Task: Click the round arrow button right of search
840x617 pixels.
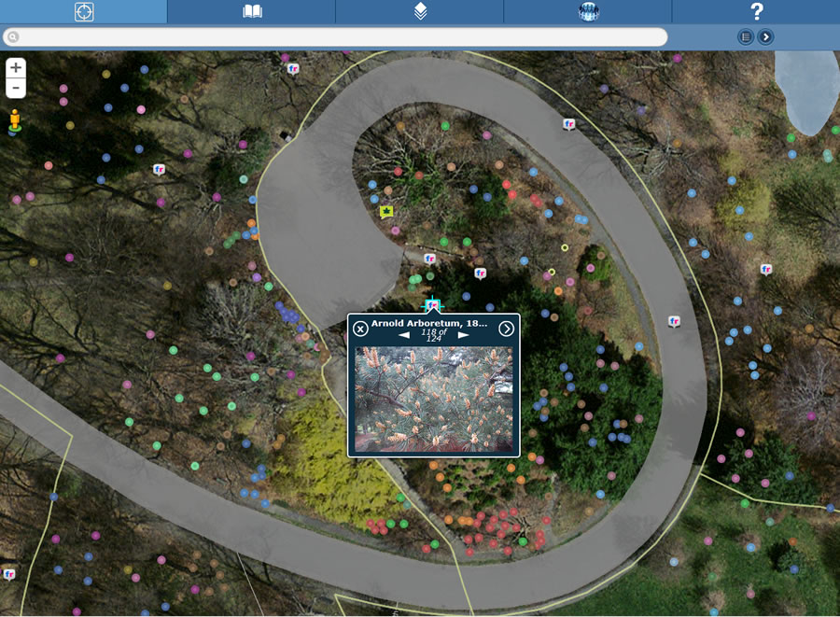Action: coord(763,37)
